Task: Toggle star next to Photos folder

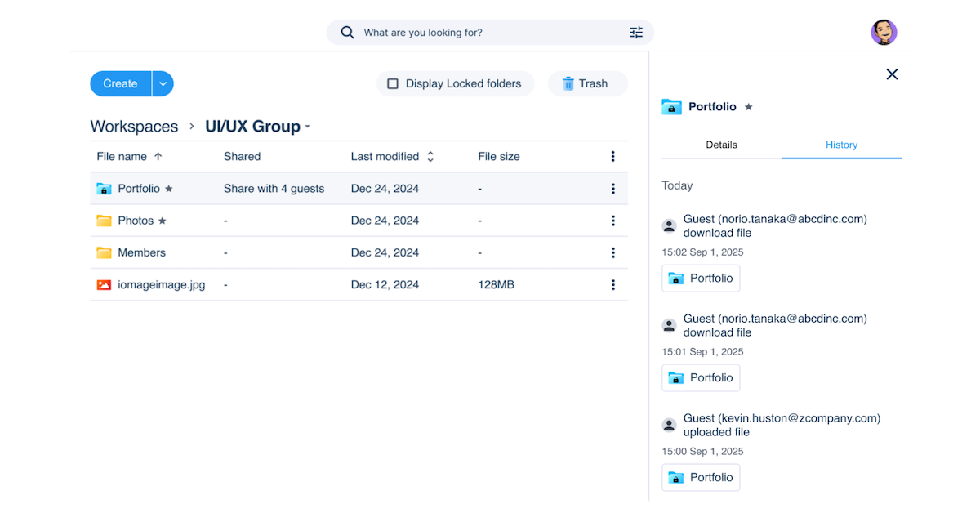Action: click(x=163, y=221)
